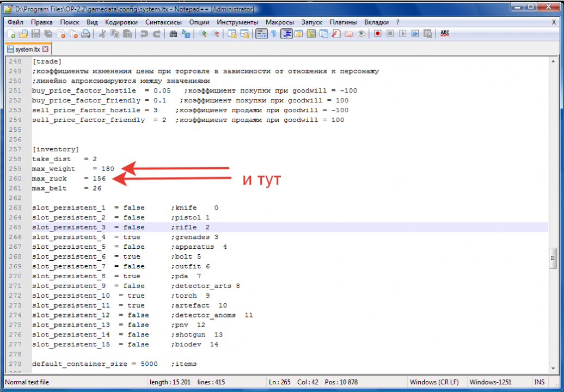Open the Запуск menu

click(x=312, y=22)
